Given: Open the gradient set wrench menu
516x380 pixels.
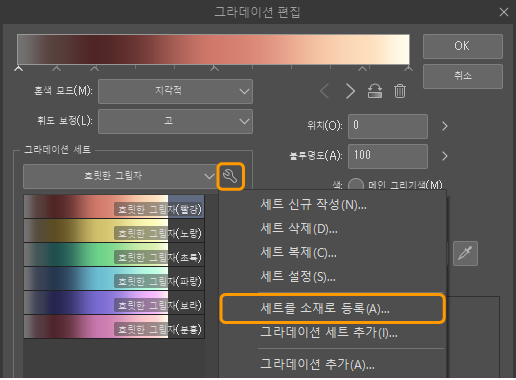Looking at the screenshot, I should tap(231, 176).
